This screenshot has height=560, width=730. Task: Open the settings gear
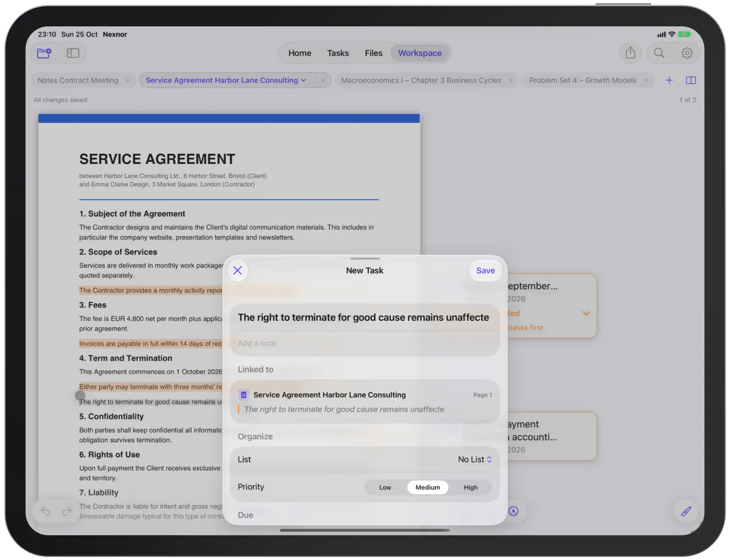pyautogui.click(x=687, y=53)
